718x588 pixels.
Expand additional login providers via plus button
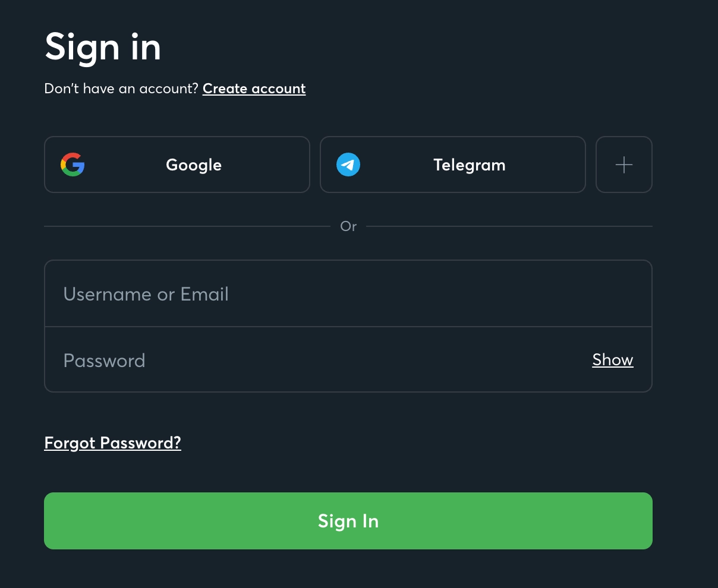pyautogui.click(x=624, y=165)
